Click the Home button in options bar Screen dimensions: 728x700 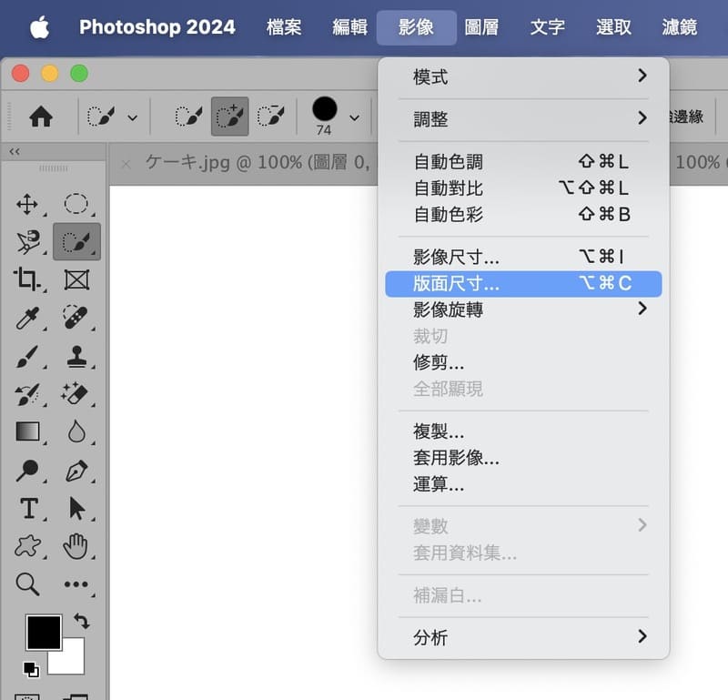(x=41, y=117)
